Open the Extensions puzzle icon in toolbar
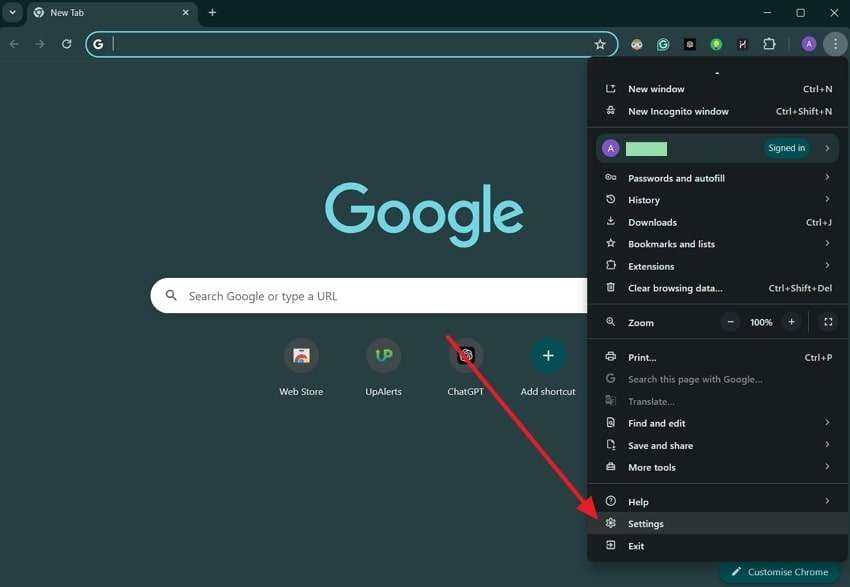850x587 pixels. point(769,44)
